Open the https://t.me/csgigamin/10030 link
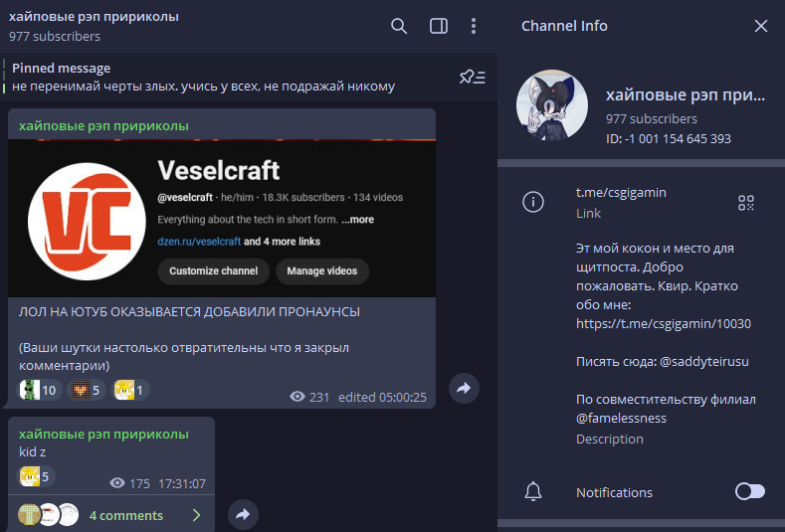This screenshot has height=532, width=785. click(x=664, y=324)
